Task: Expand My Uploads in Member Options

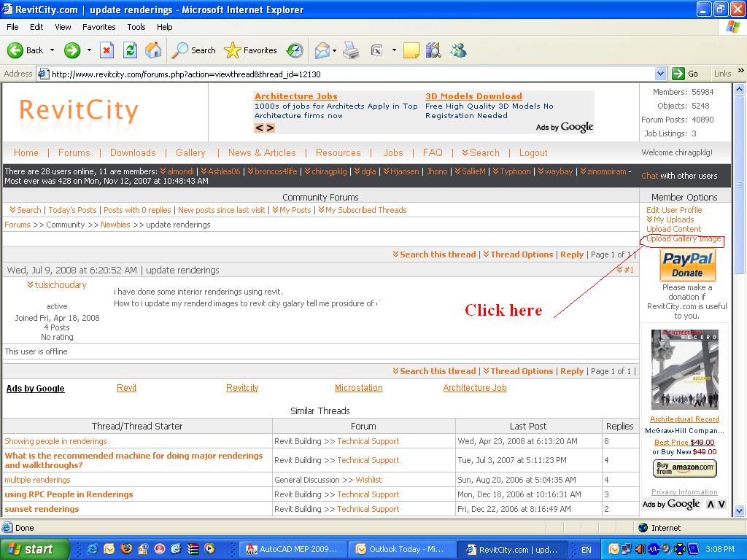Action: click(x=670, y=219)
